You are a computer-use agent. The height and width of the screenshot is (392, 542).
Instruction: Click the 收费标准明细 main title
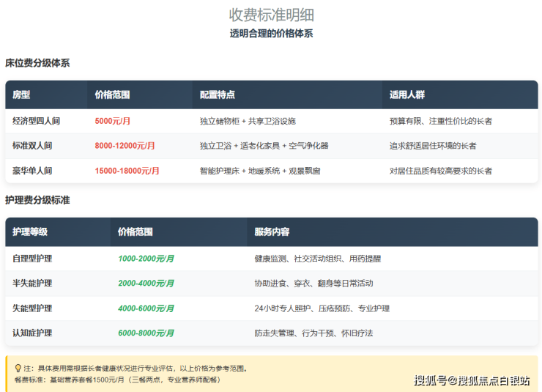point(271,15)
